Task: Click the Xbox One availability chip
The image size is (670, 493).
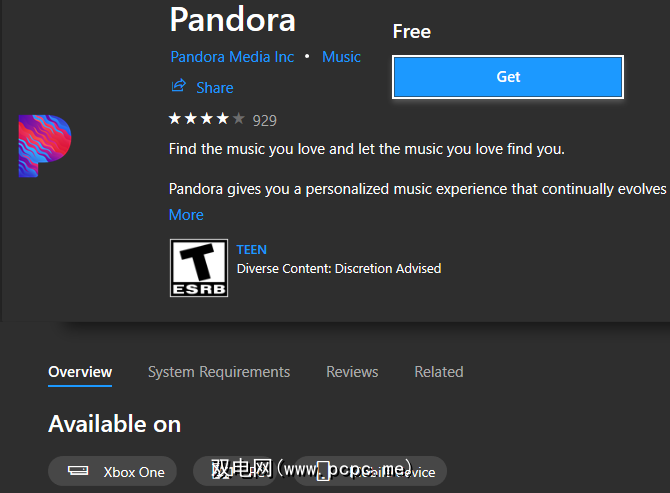Action: tap(113, 471)
